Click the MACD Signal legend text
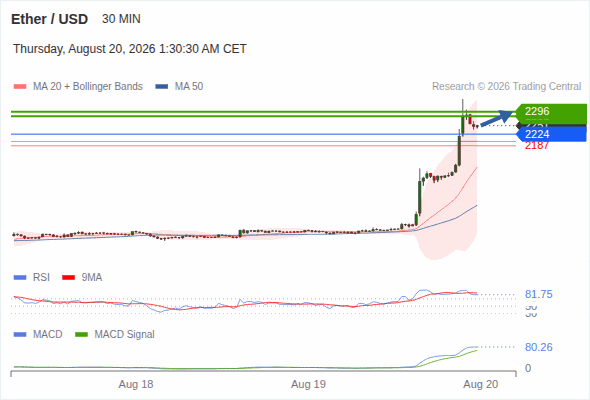590x400 pixels. pyautogui.click(x=124, y=335)
